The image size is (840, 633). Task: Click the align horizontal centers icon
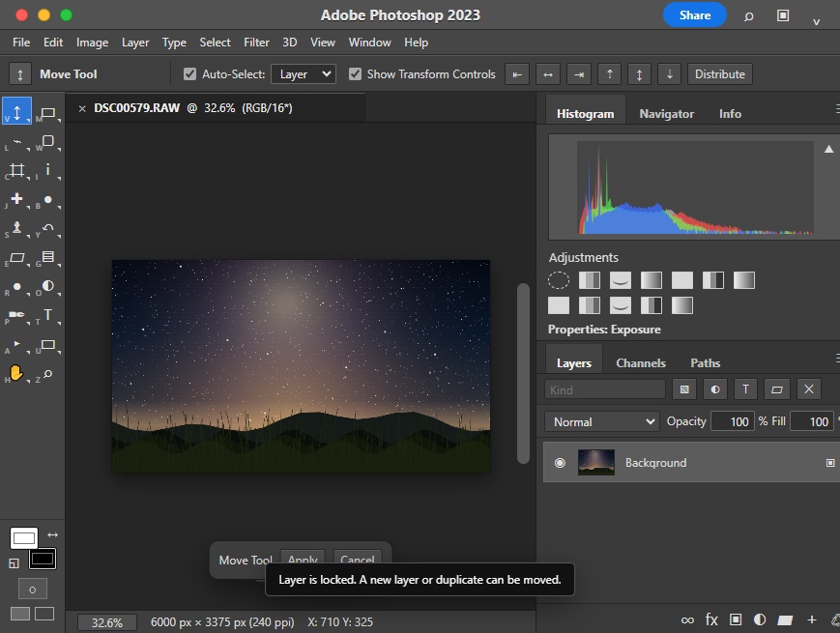548,74
